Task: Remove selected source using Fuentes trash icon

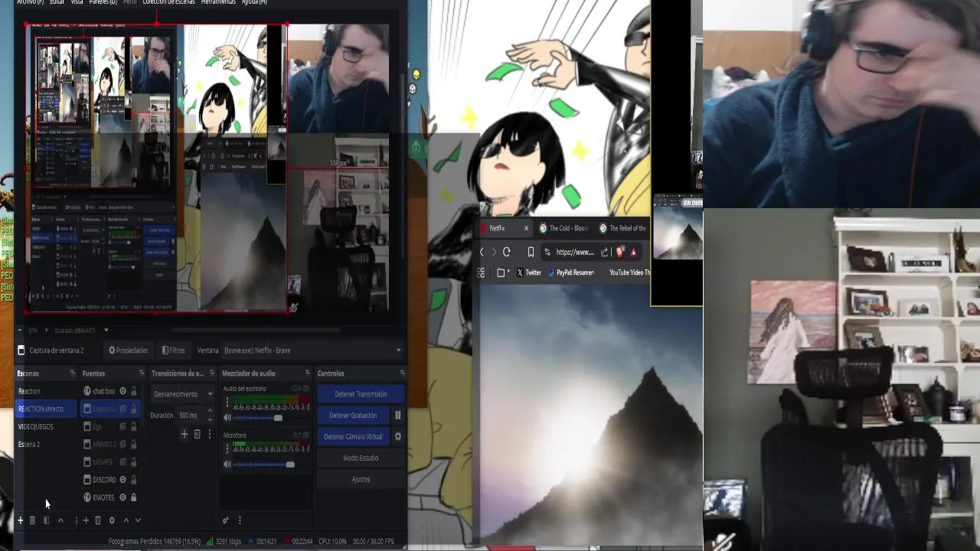Action: [x=97, y=520]
